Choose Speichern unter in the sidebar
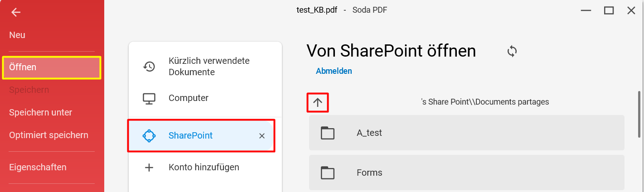Screen dimensions: 644x192 (41, 112)
